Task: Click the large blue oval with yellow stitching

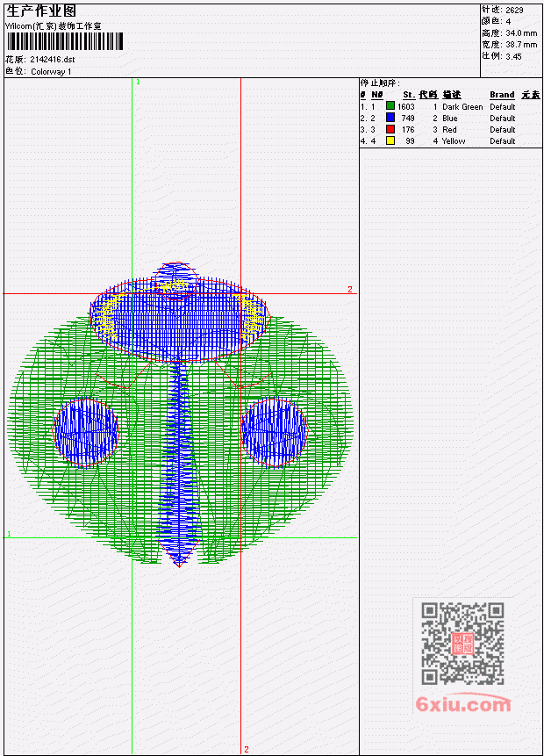Action: click(x=180, y=320)
